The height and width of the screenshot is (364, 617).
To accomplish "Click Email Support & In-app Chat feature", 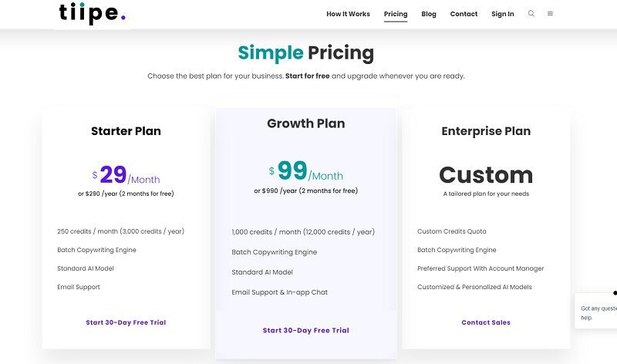I will (x=279, y=292).
